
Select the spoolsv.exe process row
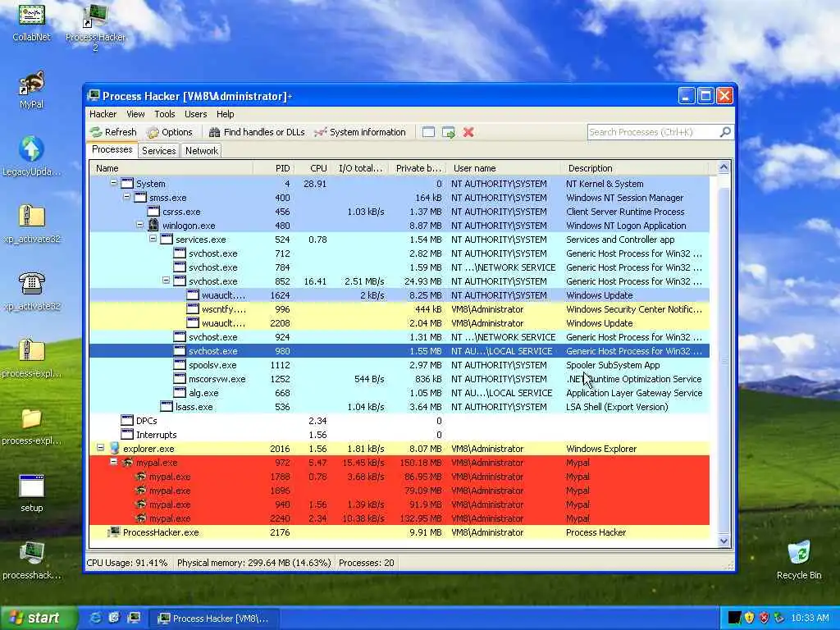click(x=399, y=365)
